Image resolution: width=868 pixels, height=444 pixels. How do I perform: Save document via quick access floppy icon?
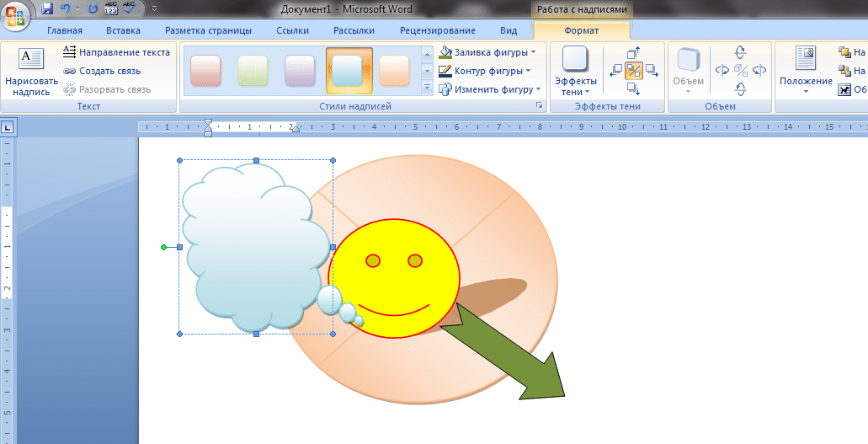click(48, 8)
